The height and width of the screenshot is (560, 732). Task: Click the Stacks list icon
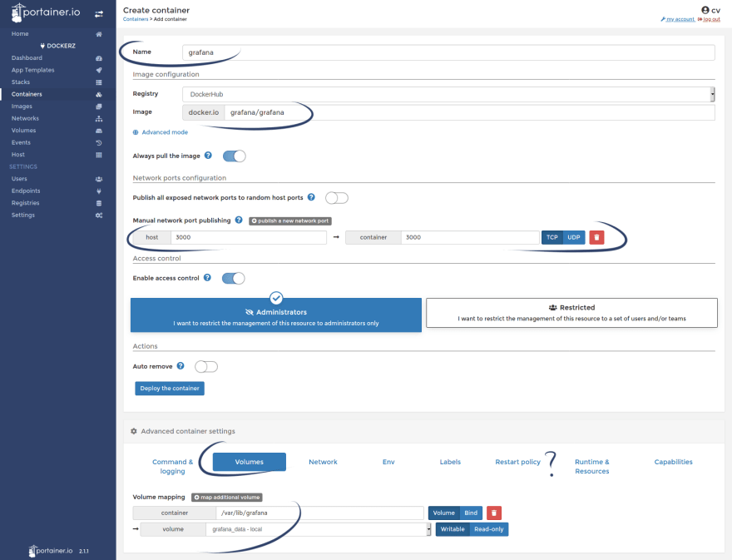point(99,82)
